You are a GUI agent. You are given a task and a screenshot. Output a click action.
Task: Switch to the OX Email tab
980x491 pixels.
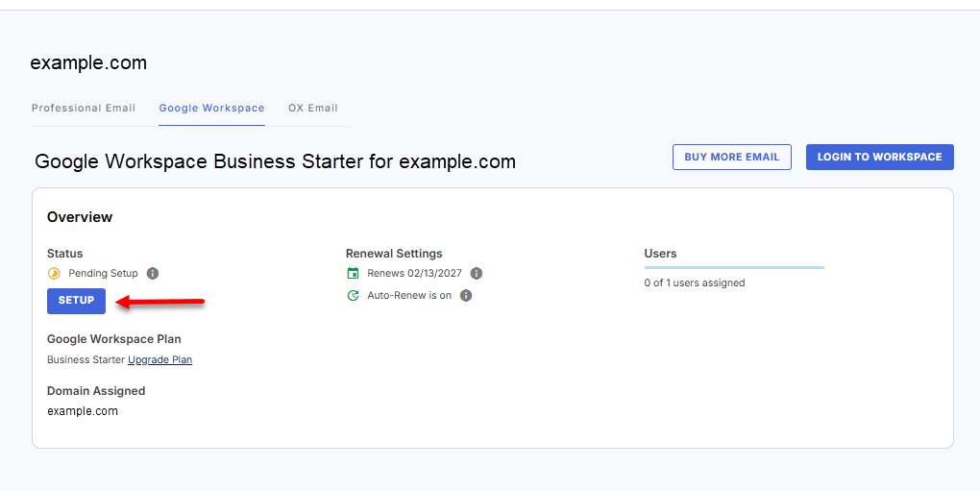(x=313, y=108)
